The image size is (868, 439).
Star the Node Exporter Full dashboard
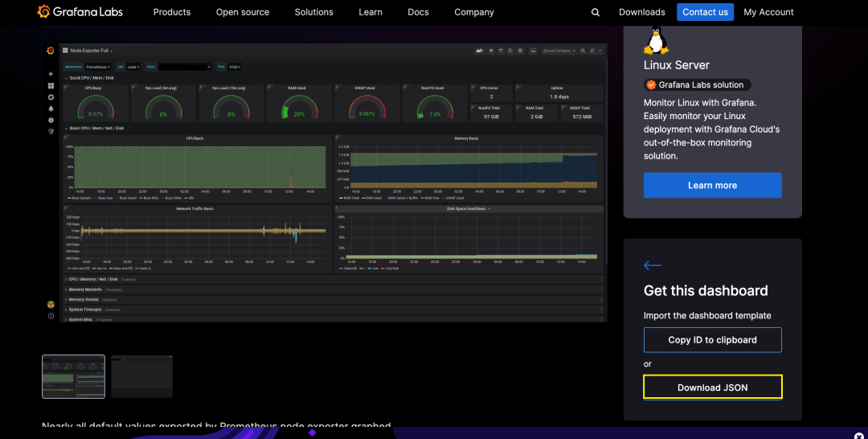pos(491,51)
